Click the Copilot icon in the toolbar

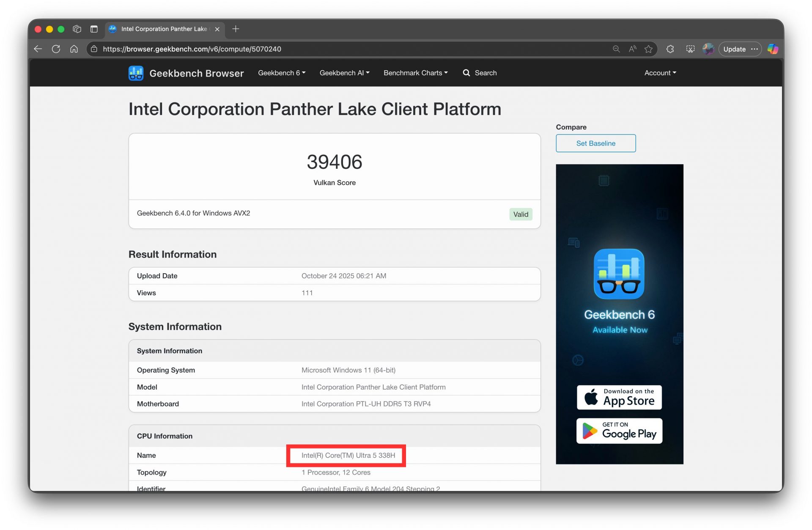(x=773, y=49)
